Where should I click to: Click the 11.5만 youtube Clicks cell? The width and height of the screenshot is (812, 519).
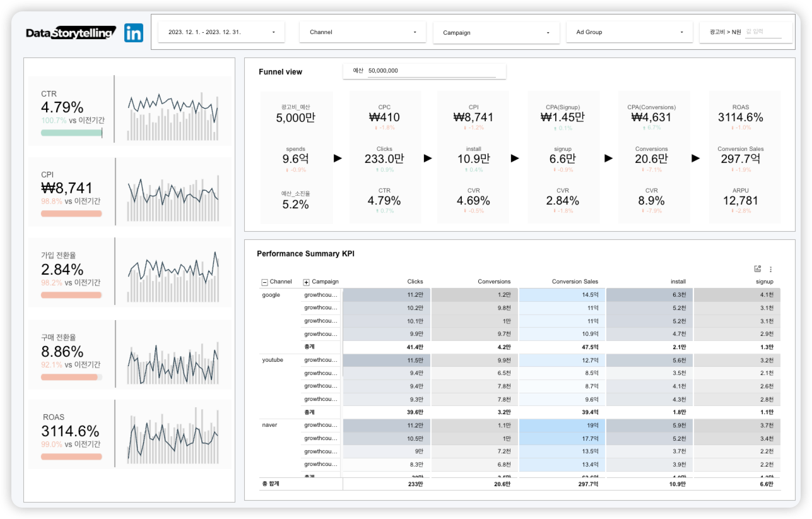pos(386,360)
